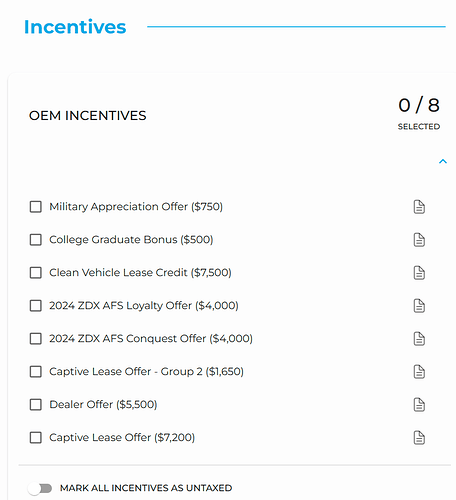Collapse the OEM Incentives section chevron
The width and height of the screenshot is (456, 500).
[x=443, y=161]
